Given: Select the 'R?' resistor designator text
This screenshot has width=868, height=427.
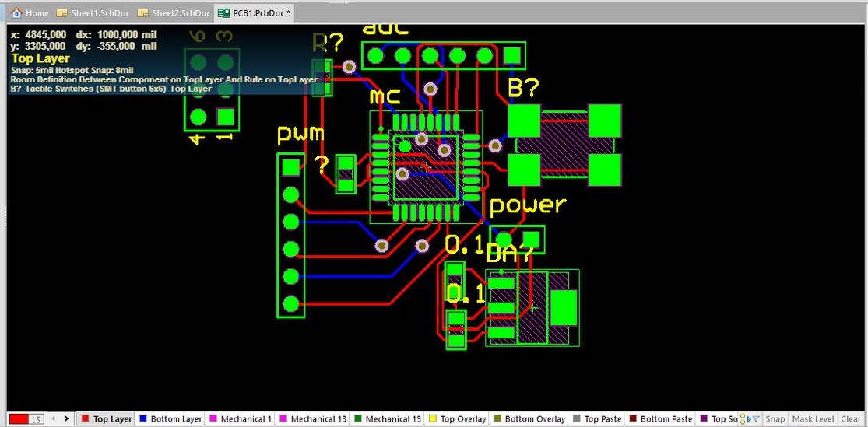Looking at the screenshot, I should pyautogui.click(x=329, y=43).
